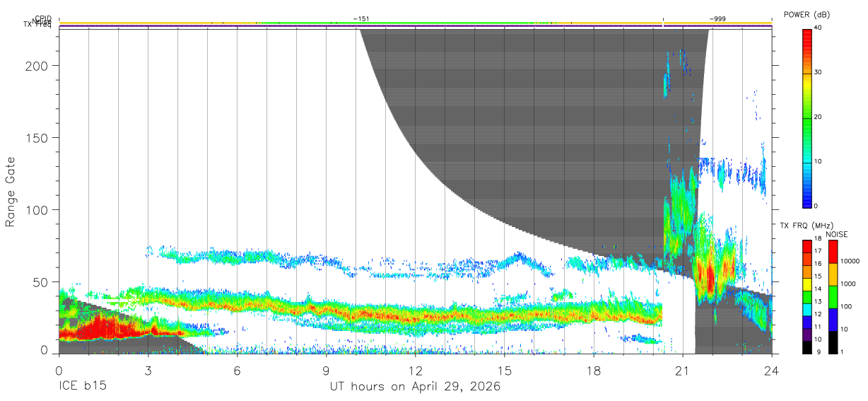
Task: Click the 30 tick on POWER scale
Action: 819,73
